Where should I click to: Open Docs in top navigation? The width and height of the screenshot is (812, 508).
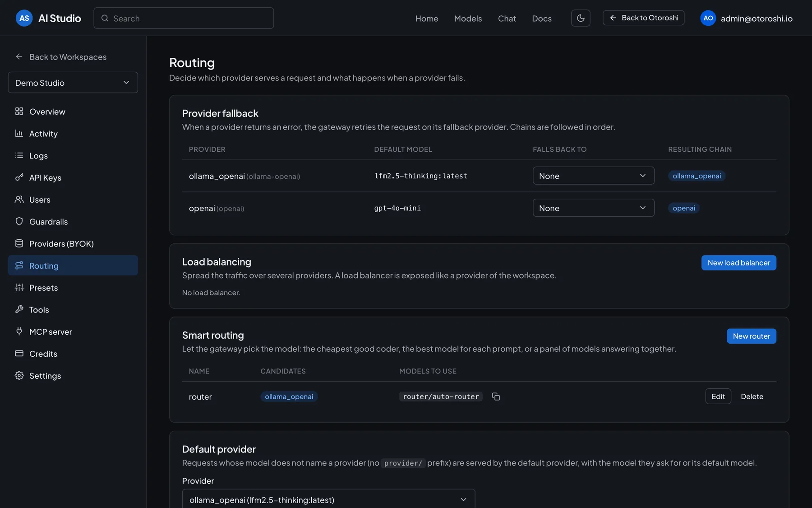coord(542,19)
